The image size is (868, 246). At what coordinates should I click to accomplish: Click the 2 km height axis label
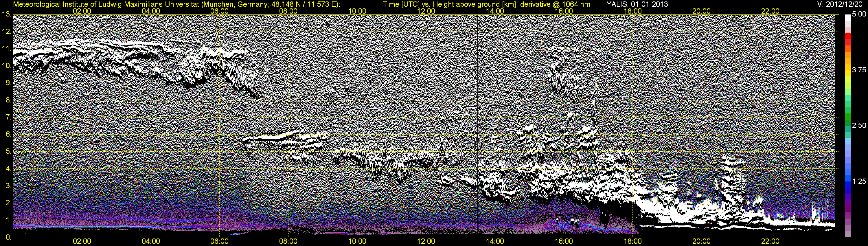tap(8, 203)
